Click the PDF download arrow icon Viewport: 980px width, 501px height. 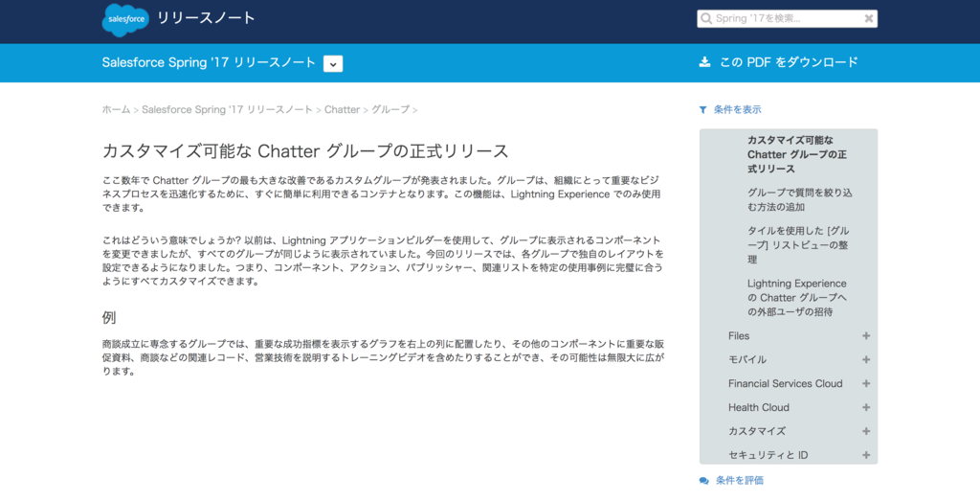(x=704, y=62)
